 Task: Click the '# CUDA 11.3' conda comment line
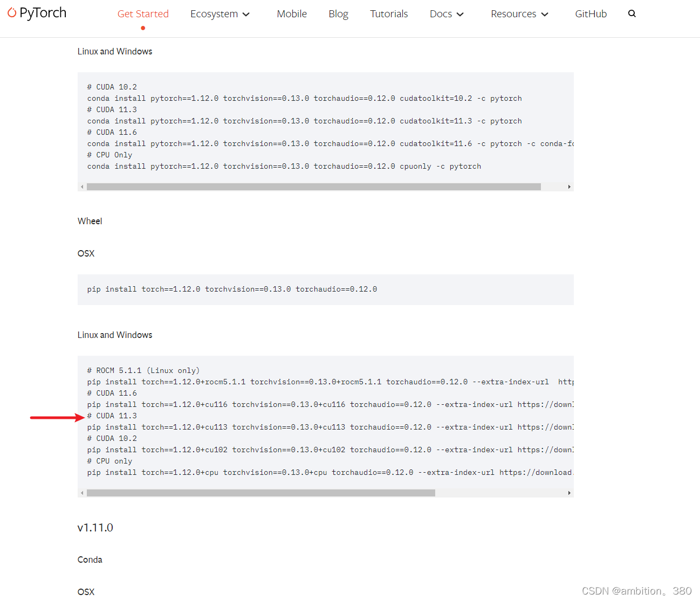click(x=112, y=109)
